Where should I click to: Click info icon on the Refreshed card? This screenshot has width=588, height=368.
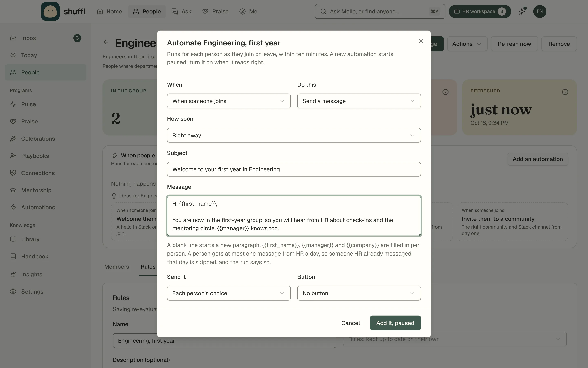[565, 92]
